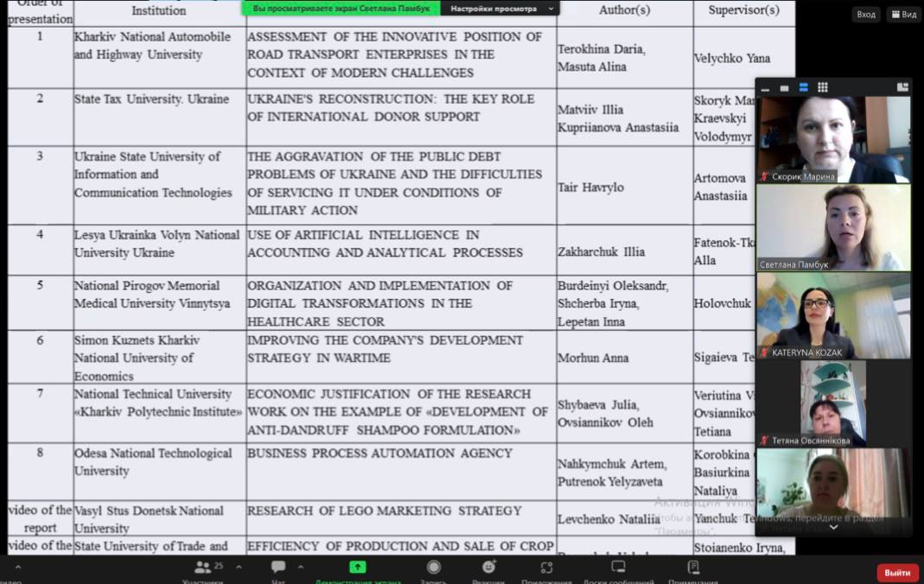The image size is (924, 584).
Task: Click 'ORGANIZATION AND IMPLEMENTATION OF DIGITAL TRANSFORMATIONS' title
Action: 401,302
